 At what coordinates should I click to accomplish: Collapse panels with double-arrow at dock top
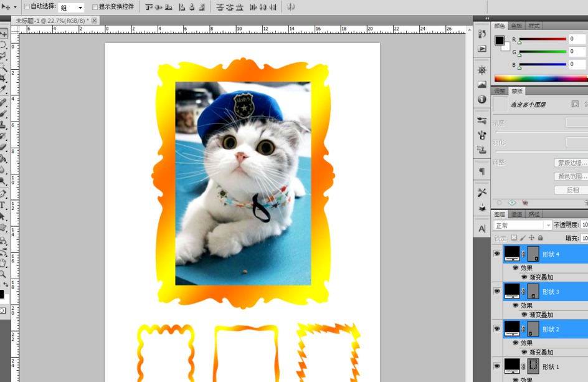click(x=487, y=18)
